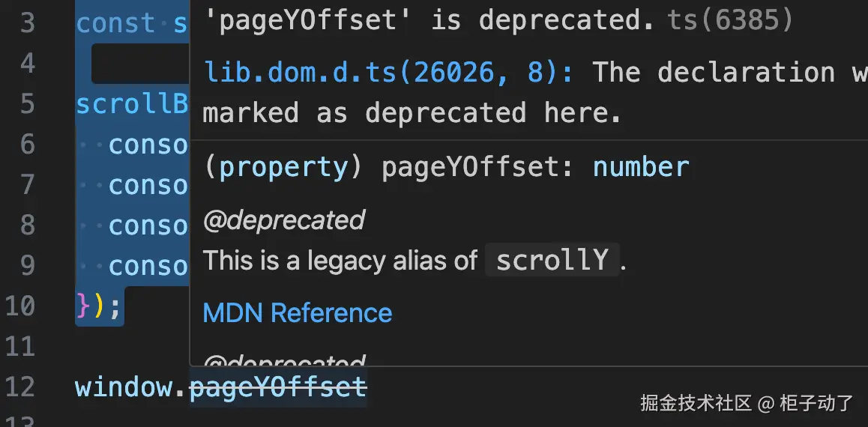This screenshot has width=868, height=427.
Task: Click the conso text on line 6
Action: [148, 145]
